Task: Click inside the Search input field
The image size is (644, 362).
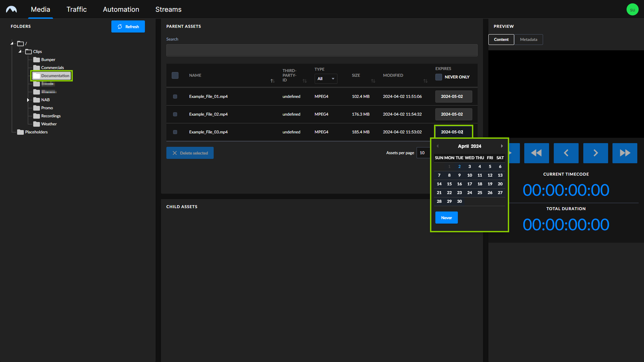Action: [321, 50]
